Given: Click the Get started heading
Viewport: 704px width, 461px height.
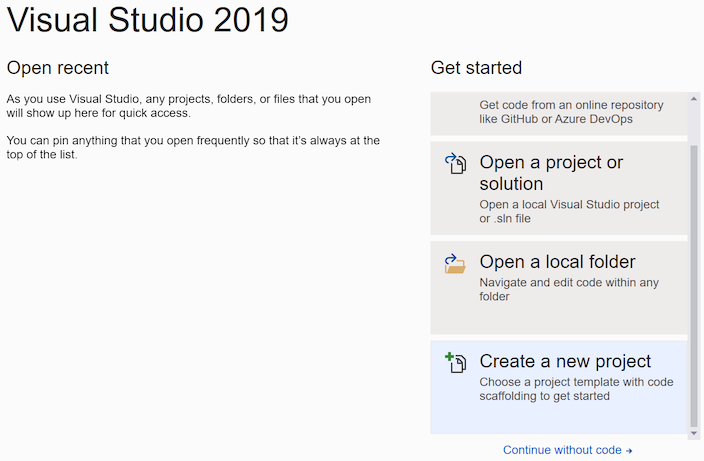Looking at the screenshot, I should 476,68.
